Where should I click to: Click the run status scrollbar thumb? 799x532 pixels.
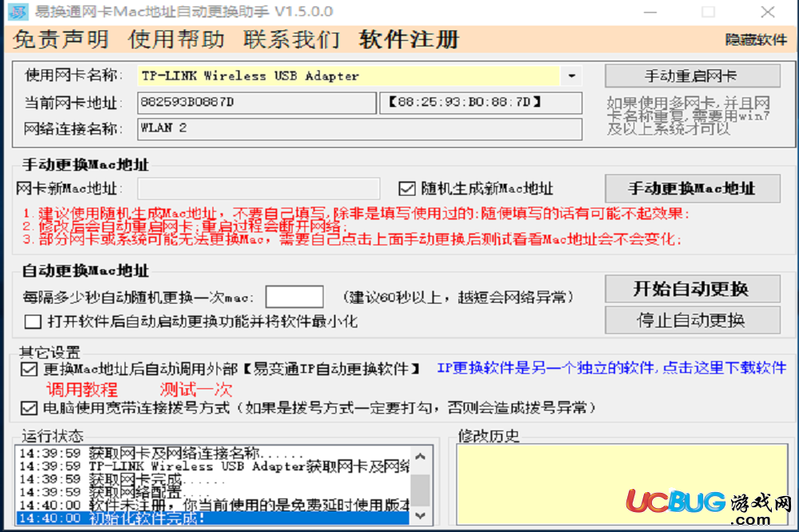point(420,490)
